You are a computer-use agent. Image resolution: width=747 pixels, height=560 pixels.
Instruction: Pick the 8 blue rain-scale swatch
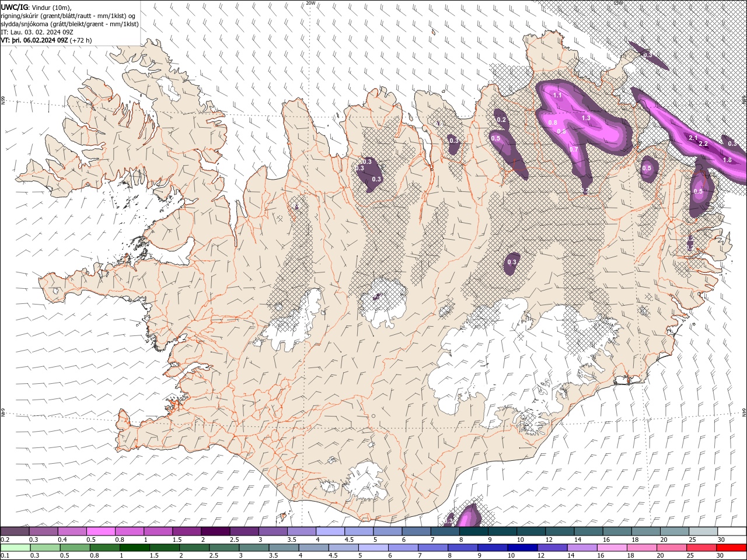(x=463, y=548)
